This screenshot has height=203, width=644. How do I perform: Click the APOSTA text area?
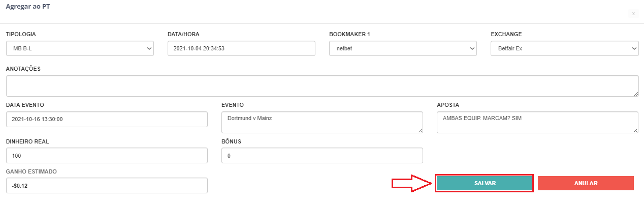click(537, 122)
